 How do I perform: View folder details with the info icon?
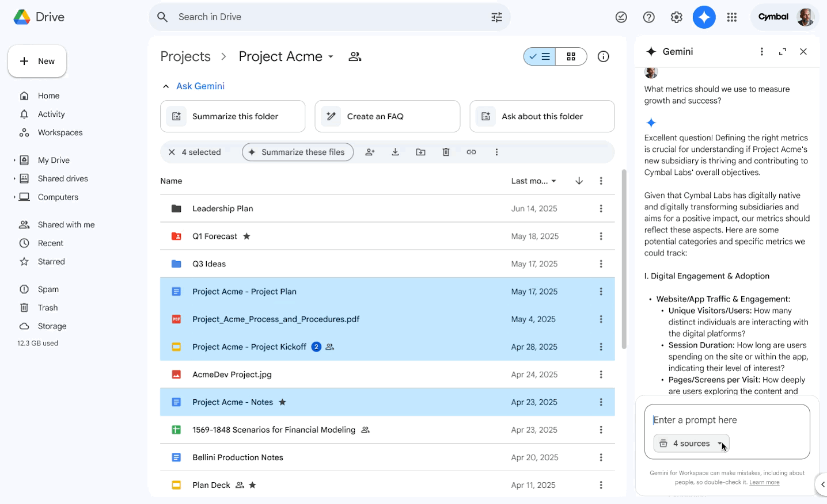(603, 56)
